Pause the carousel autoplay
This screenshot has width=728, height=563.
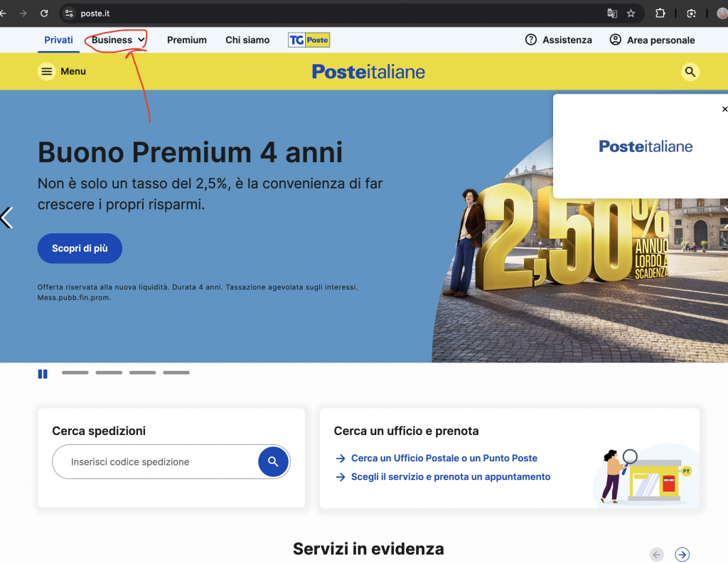pyautogui.click(x=43, y=373)
